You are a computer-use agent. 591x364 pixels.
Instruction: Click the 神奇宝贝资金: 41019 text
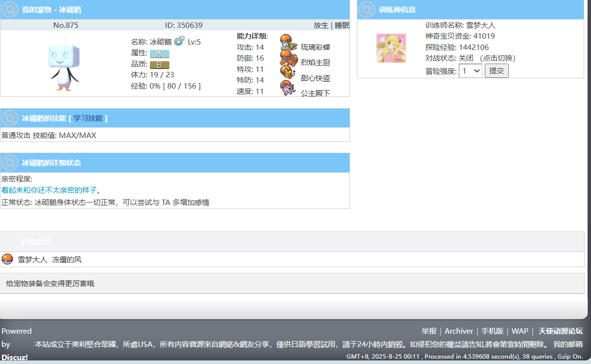coord(460,36)
